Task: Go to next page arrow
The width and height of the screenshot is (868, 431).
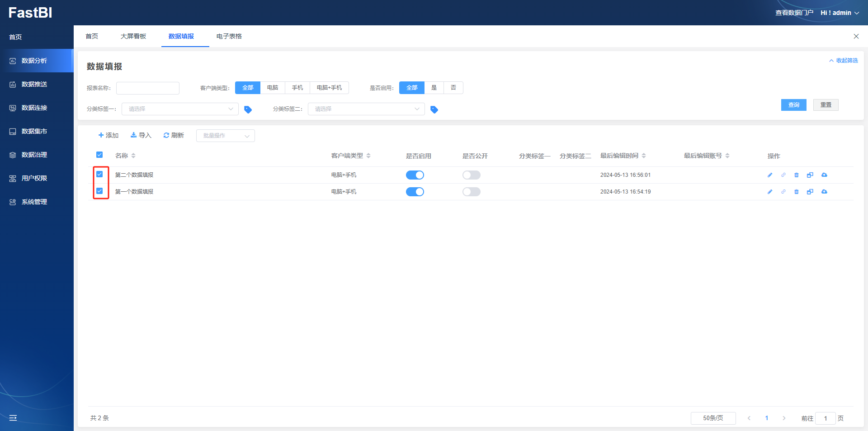Action: [784, 418]
